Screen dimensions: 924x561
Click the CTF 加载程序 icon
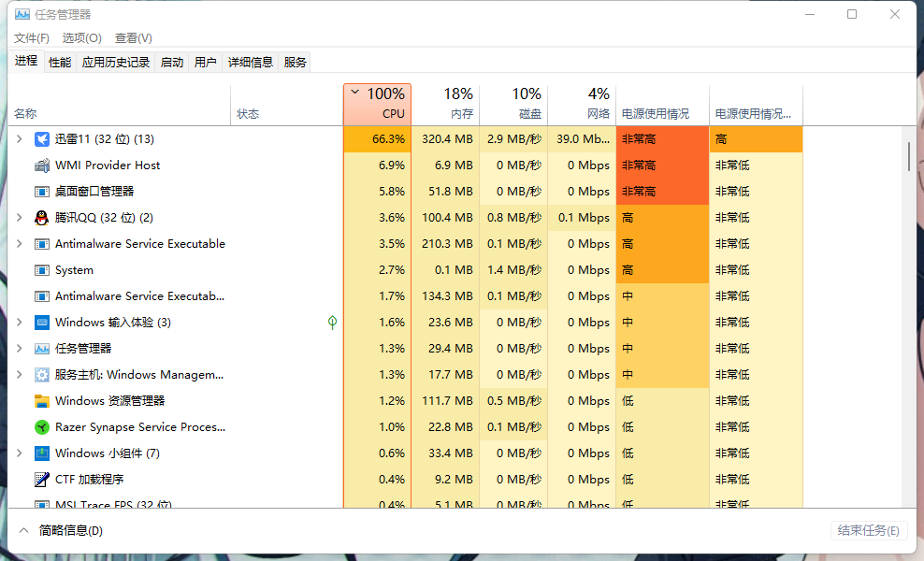pos(42,480)
